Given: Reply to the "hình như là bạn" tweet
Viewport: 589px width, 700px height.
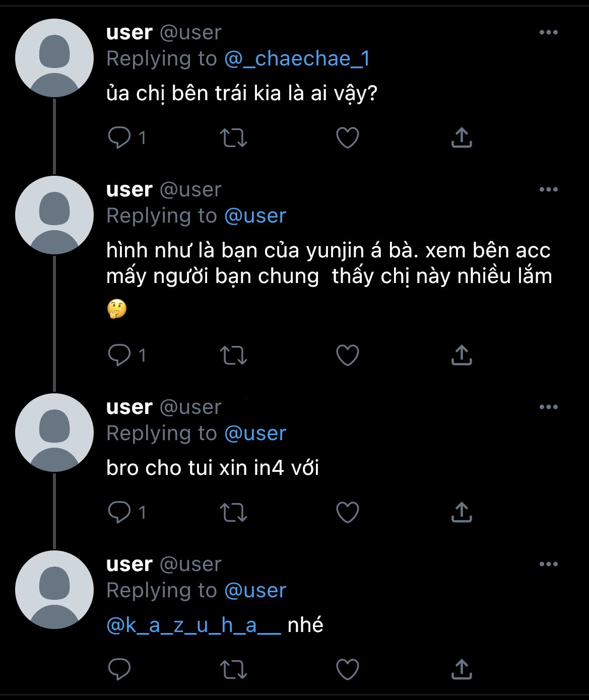Looking at the screenshot, I should pyautogui.click(x=119, y=355).
